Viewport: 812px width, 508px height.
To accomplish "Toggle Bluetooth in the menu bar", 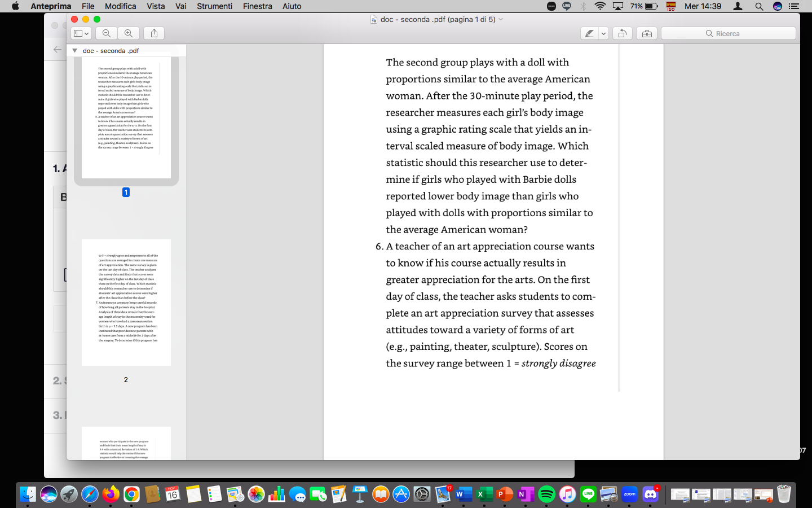I will 583,6.
